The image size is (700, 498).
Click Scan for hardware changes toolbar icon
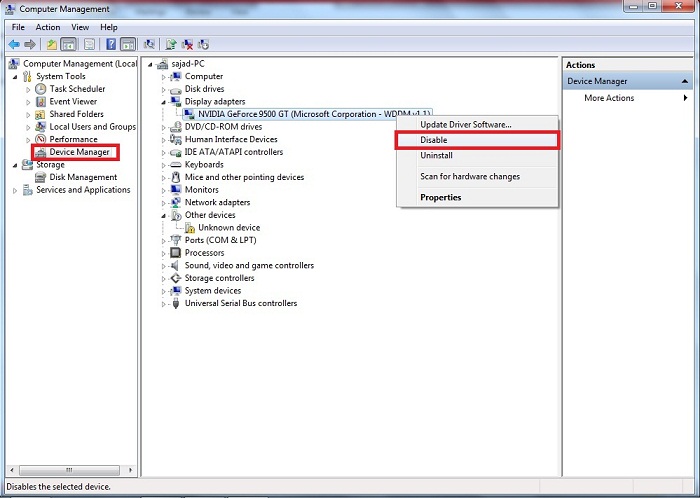pos(149,44)
